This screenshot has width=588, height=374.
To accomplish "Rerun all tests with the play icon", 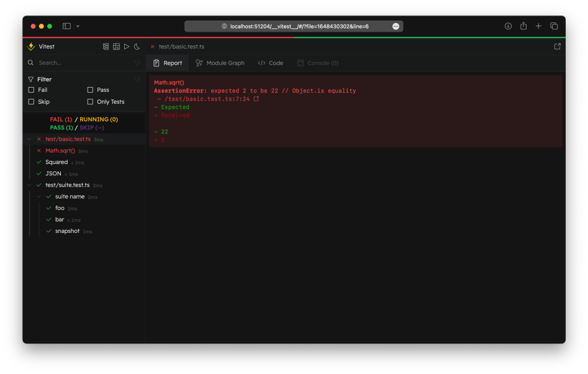I will click(127, 47).
